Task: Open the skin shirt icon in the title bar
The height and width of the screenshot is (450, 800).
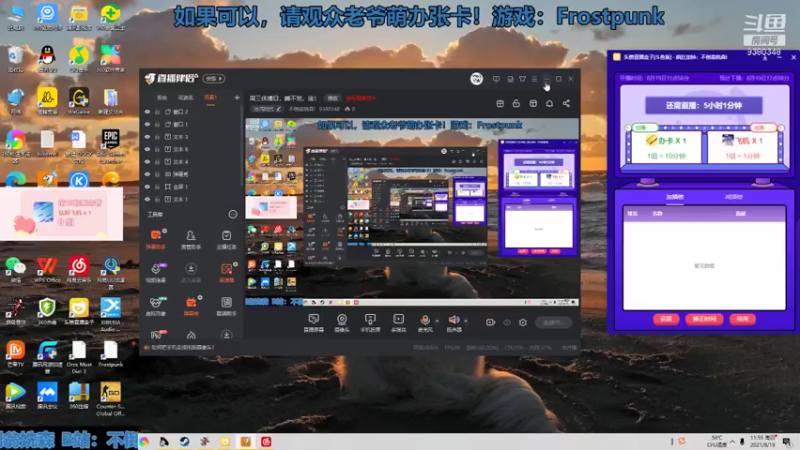Action: tap(522, 79)
